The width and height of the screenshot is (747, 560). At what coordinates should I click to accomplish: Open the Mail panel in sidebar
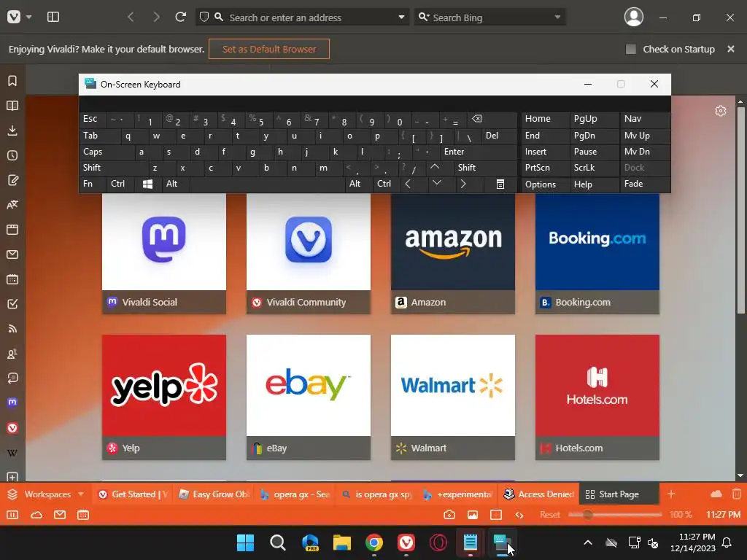point(12,254)
